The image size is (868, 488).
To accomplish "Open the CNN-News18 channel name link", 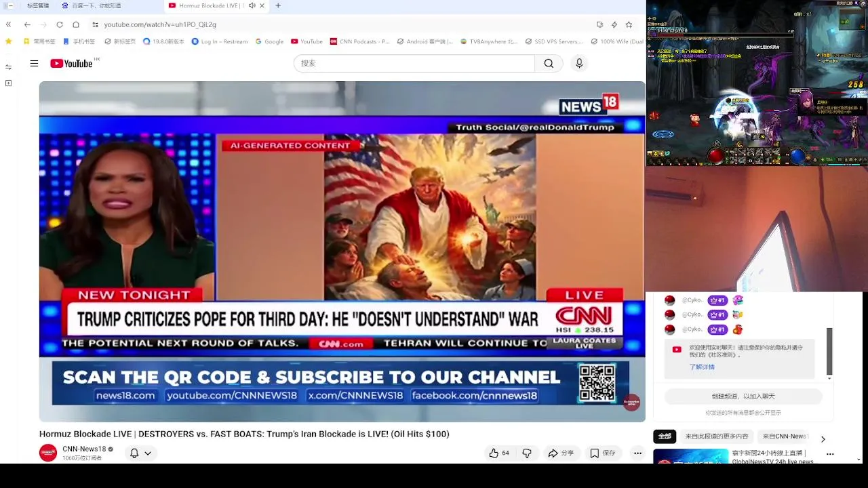I will tap(84, 449).
